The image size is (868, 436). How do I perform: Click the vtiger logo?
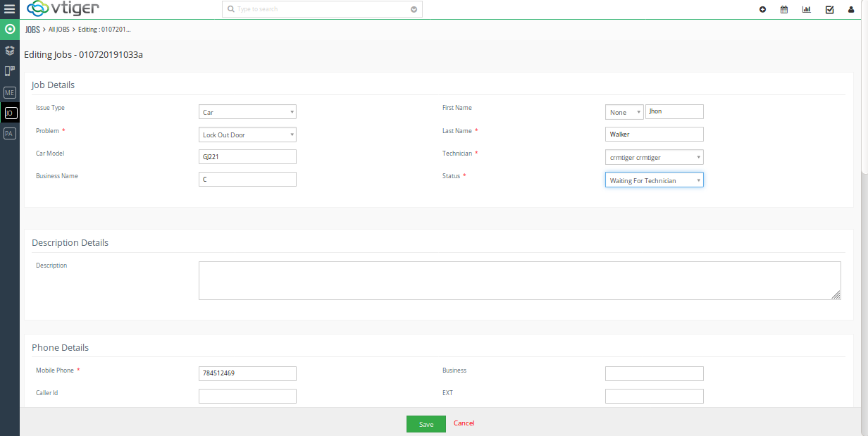63,9
